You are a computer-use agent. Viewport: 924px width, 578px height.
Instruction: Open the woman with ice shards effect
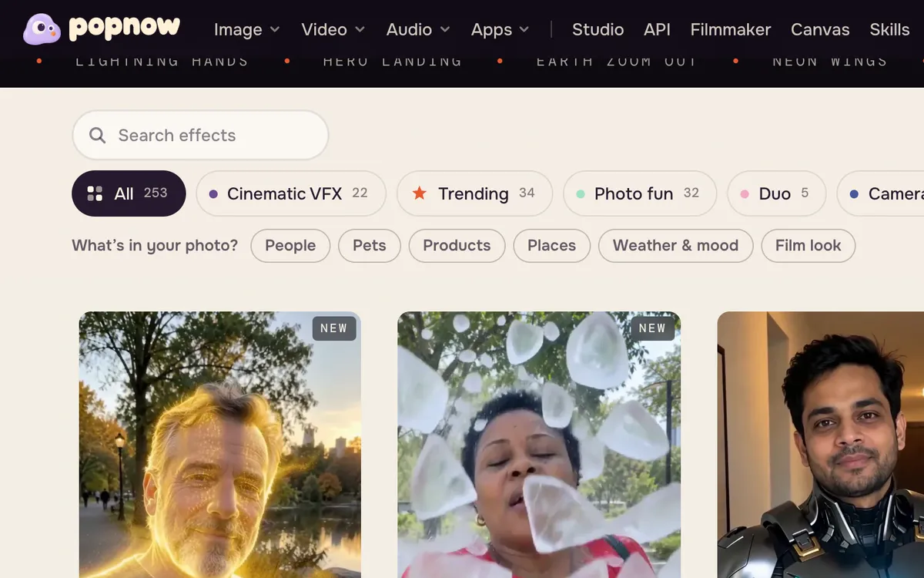pyautogui.click(x=539, y=445)
